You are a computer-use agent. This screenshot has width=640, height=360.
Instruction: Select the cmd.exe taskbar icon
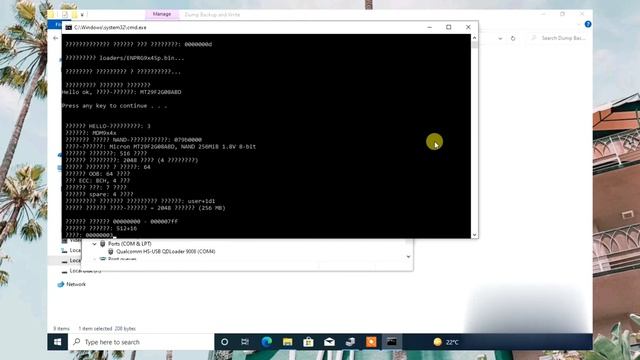tap(392, 342)
